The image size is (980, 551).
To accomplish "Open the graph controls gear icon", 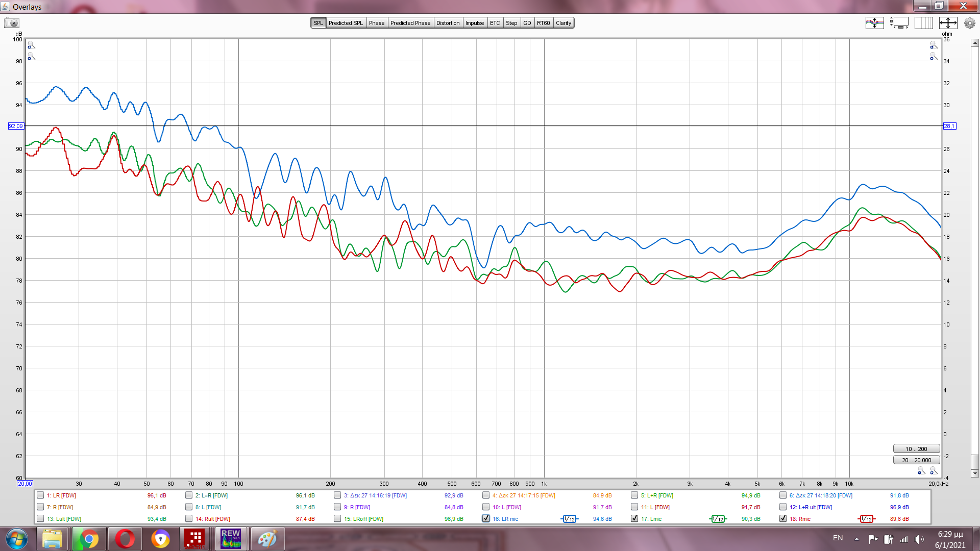I will click(x=969, y=23).
